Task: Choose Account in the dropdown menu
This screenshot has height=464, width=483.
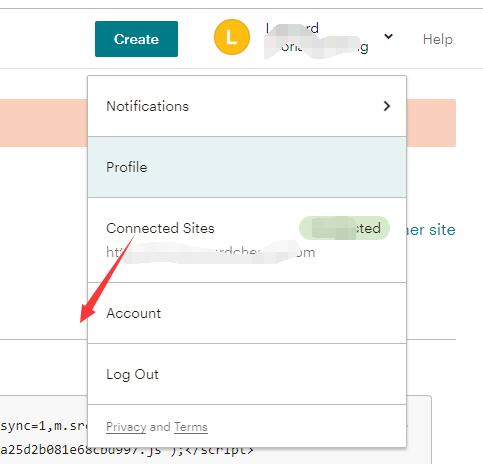Action: (247, 313)
